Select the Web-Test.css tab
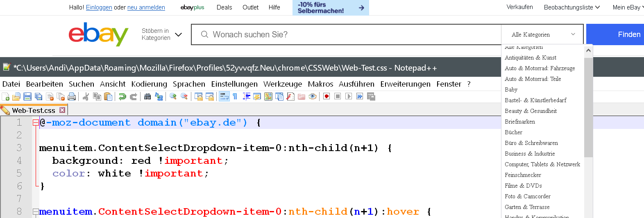 33,110
